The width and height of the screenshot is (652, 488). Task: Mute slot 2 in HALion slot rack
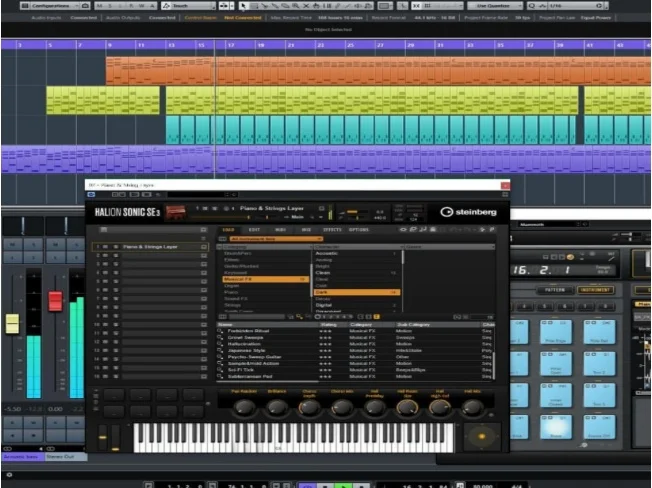pyautogui.click(x=105, y=255)
